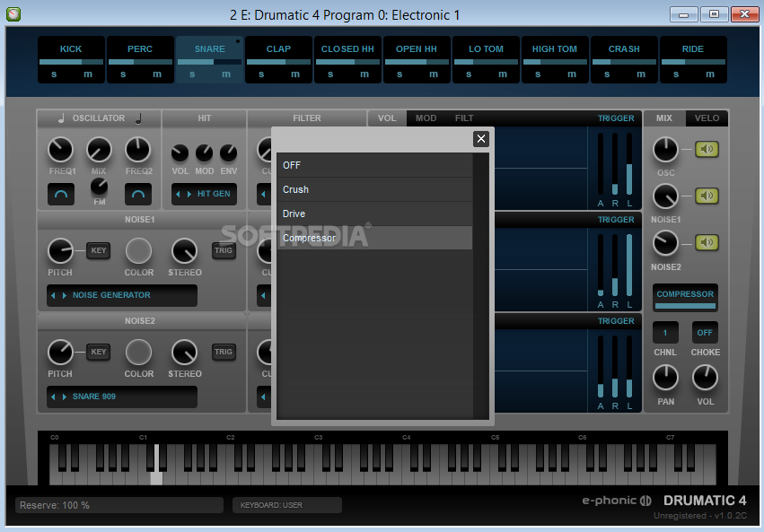Switch to the FILT envelope tab

[x=464, y=118]
